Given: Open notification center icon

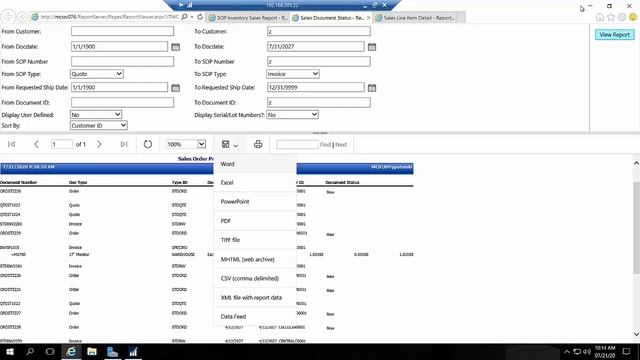Looking at the screenshot, I should click(x=627, y=351).
